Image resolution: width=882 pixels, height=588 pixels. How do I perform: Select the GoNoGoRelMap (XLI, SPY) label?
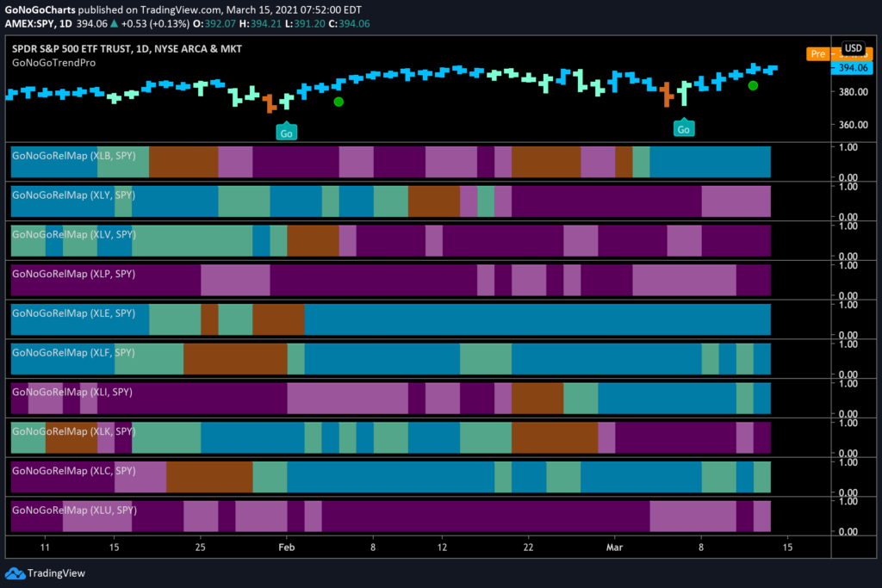tap(72, 392)
